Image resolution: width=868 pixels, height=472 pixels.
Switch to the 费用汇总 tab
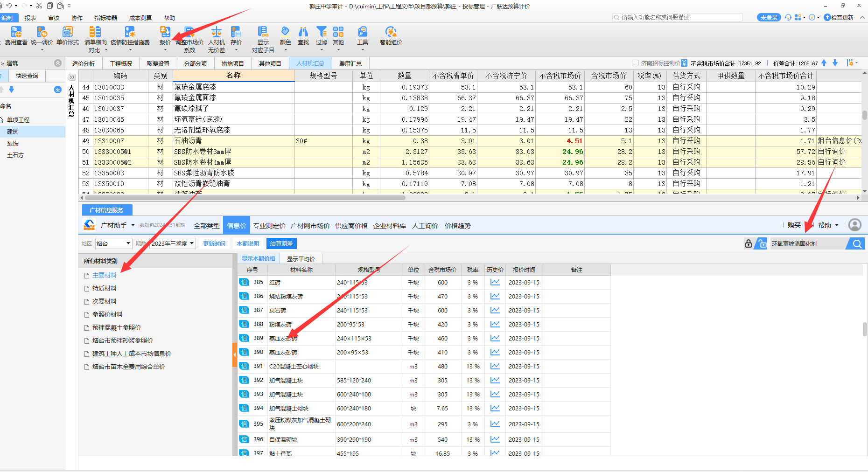[x=350, y=63]
